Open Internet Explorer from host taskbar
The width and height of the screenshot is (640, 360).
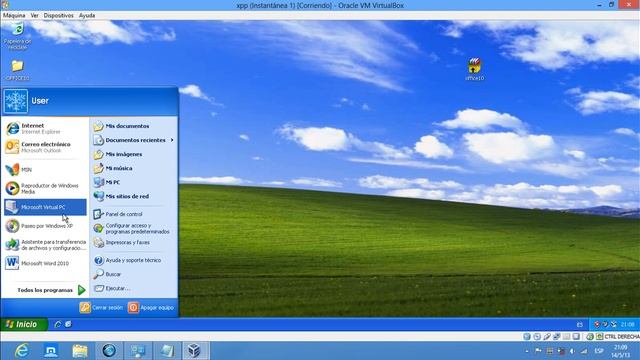point(21,351)
